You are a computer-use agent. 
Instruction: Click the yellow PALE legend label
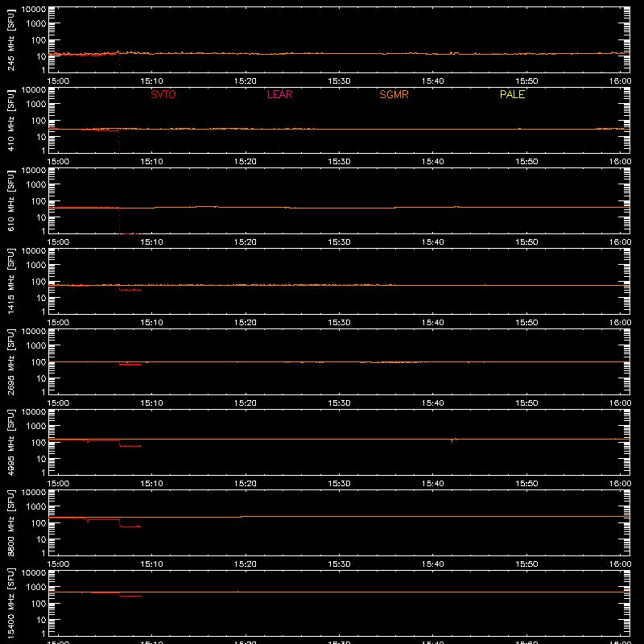coord(512,94)
